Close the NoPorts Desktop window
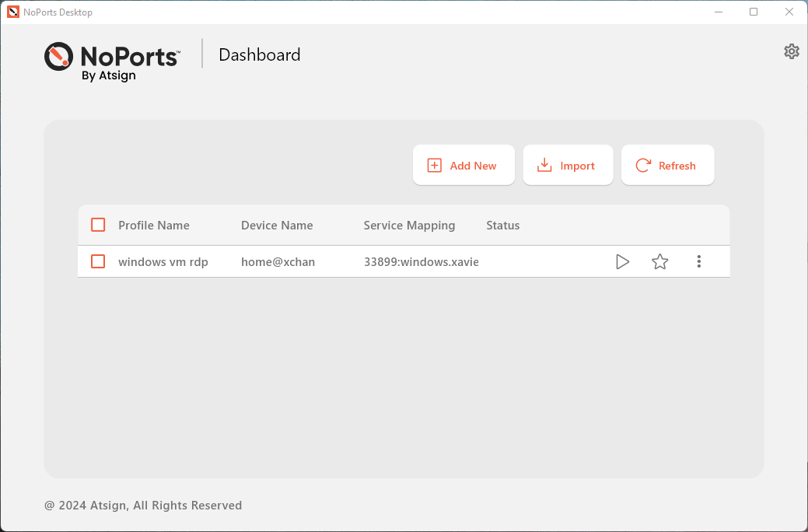This screenshot has width=808, height=532. pyautogui.click(x=789, y=12)
